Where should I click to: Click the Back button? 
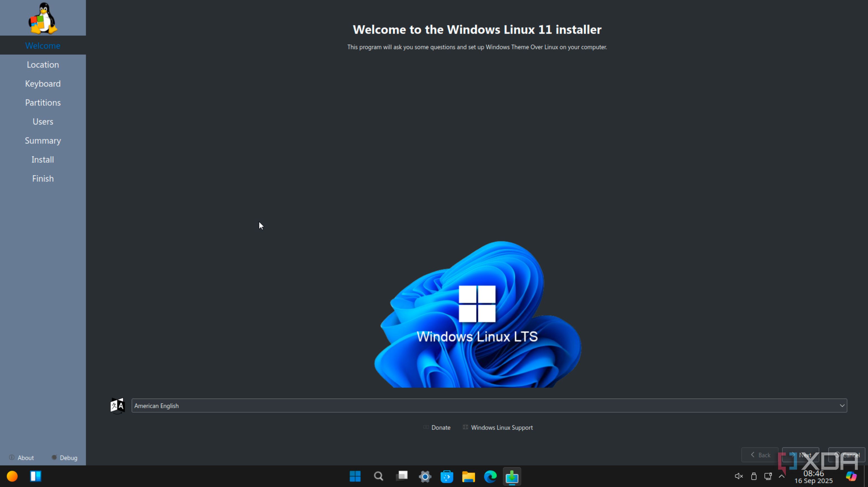[760, 455]
